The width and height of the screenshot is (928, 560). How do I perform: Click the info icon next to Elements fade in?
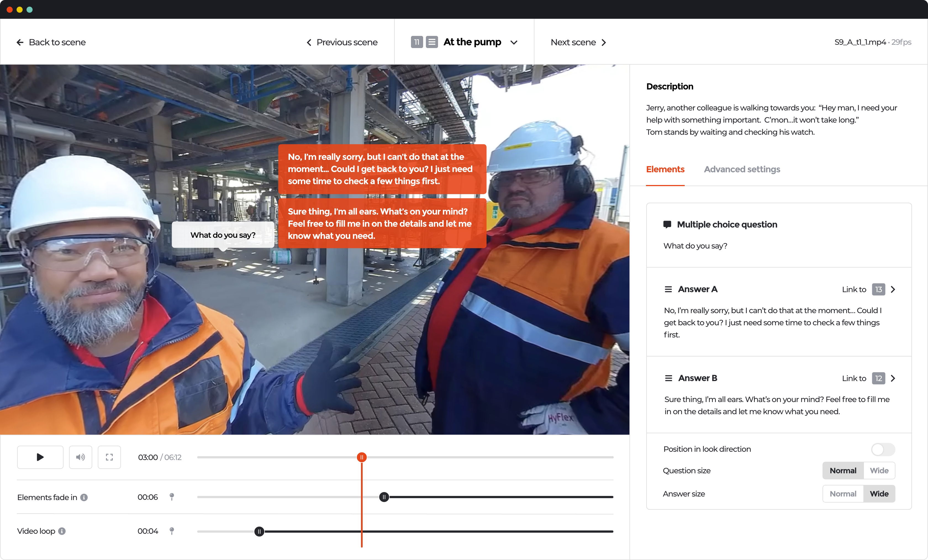point(84,498)
